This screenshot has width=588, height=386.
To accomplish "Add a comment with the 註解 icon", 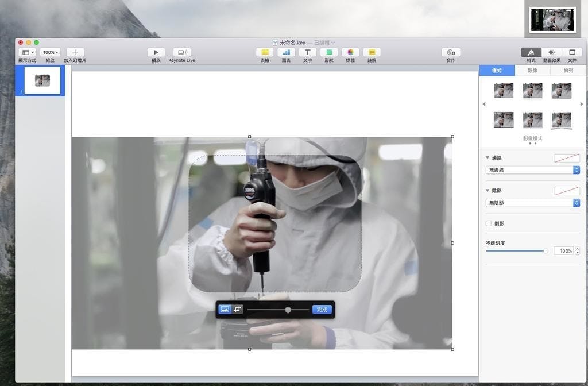I will [372, 52].
